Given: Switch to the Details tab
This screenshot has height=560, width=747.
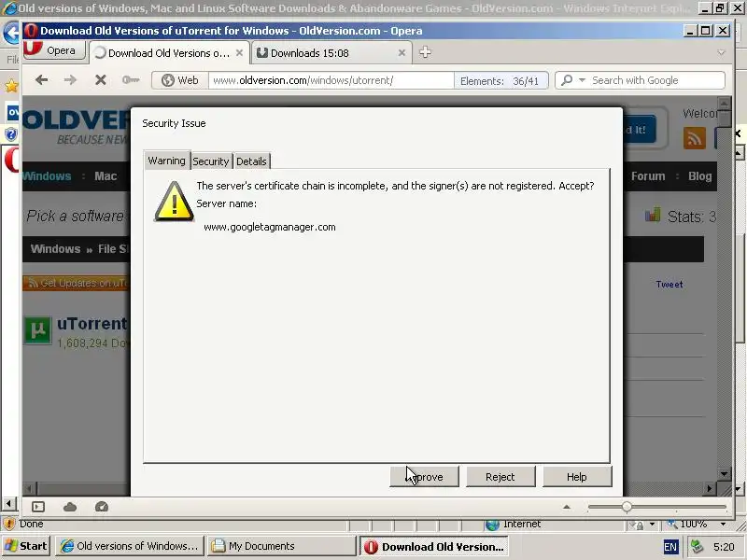Looking at the screenshot, I should 251,161.
